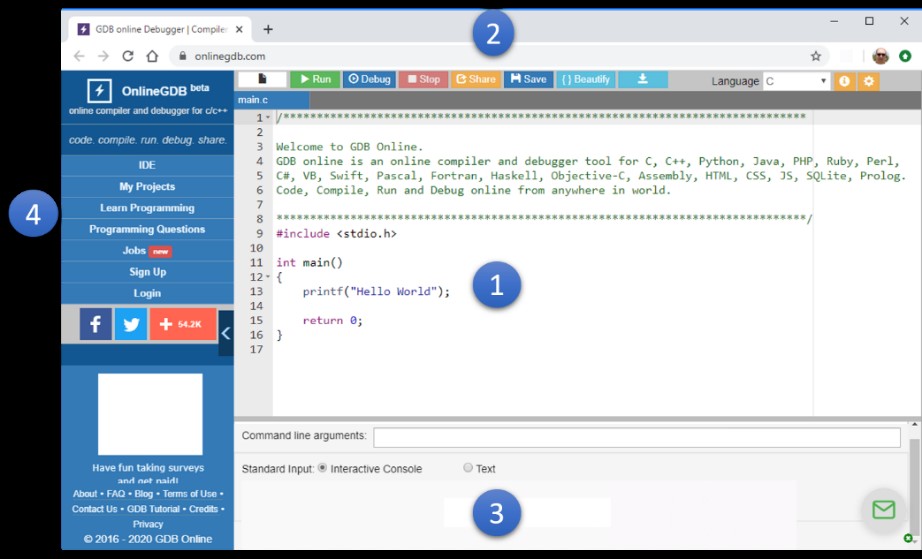Open Programming Questions in the sidebar
Screen dimensions: 922x559
pos(147,229)
